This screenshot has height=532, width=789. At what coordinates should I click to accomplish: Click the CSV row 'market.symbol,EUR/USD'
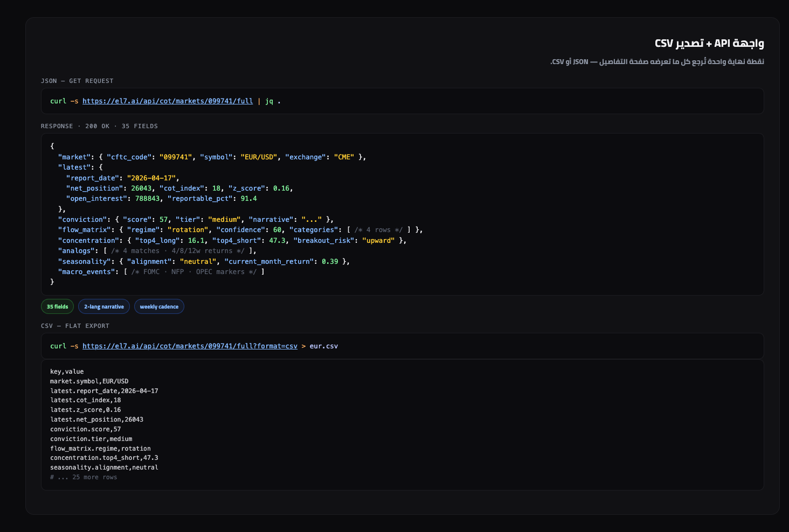pos(89,381)
